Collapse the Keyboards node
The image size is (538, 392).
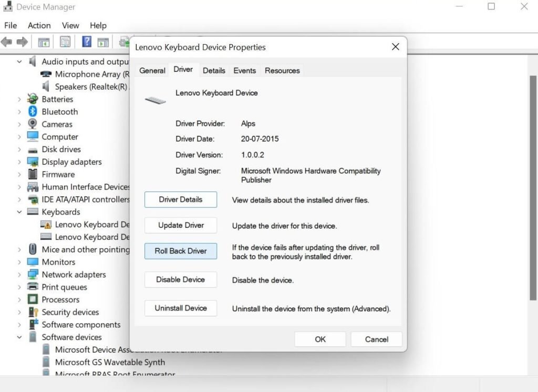19,212
